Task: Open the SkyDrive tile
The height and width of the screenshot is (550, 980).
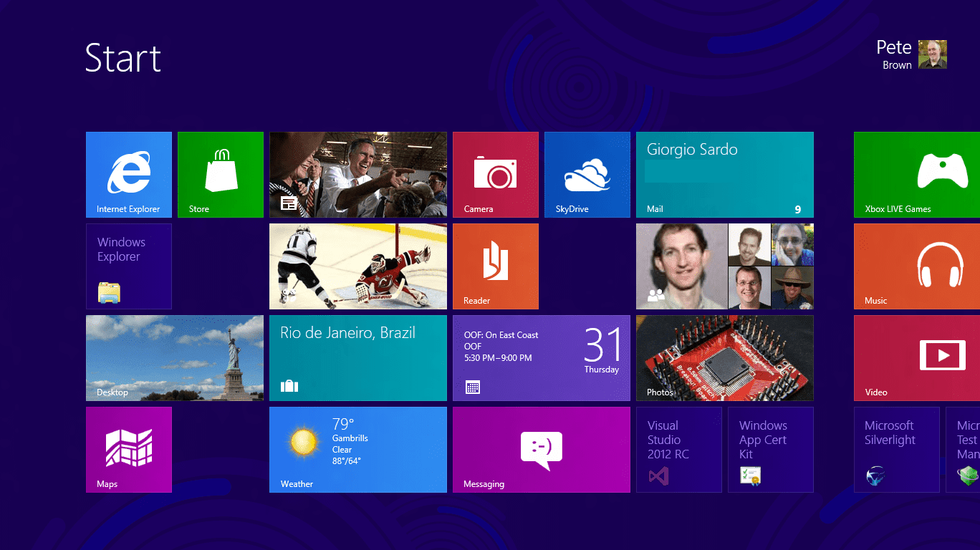Action: click(x=587, y=175)
